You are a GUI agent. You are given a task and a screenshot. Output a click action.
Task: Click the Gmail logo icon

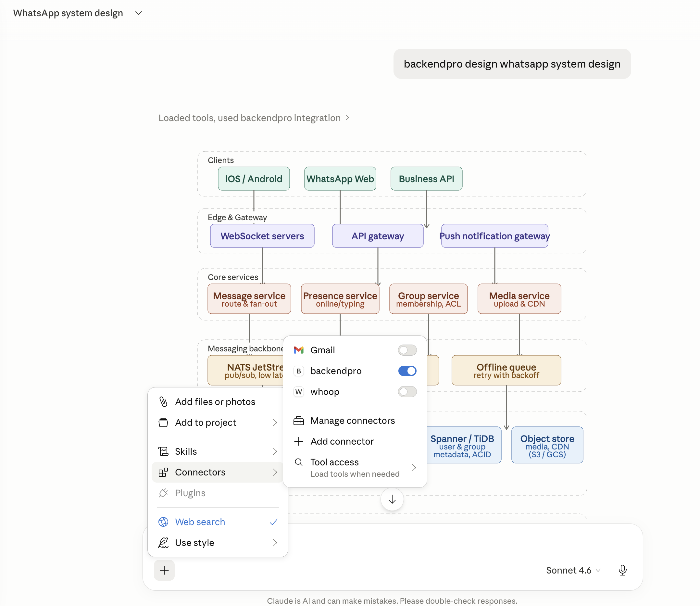pos(299,350)
